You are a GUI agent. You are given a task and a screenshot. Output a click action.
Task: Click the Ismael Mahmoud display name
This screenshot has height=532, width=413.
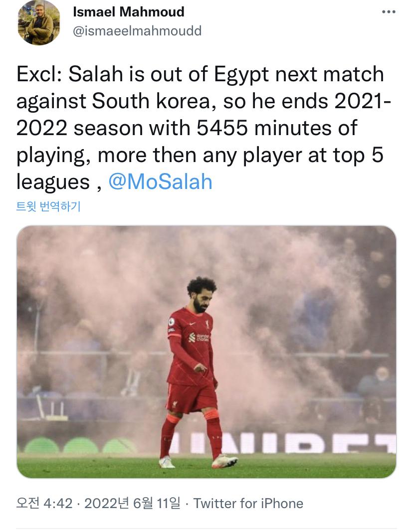tap(129, 12)
